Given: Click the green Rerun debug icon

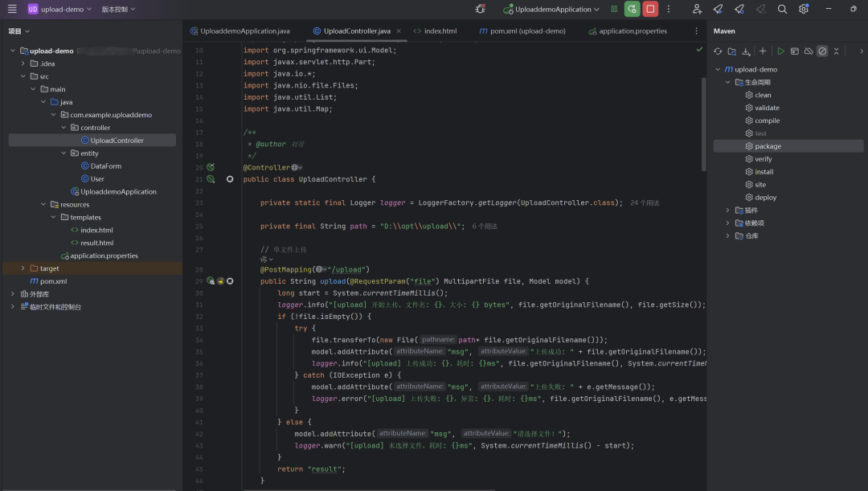Looking at the screenshot, I should 632,9.
